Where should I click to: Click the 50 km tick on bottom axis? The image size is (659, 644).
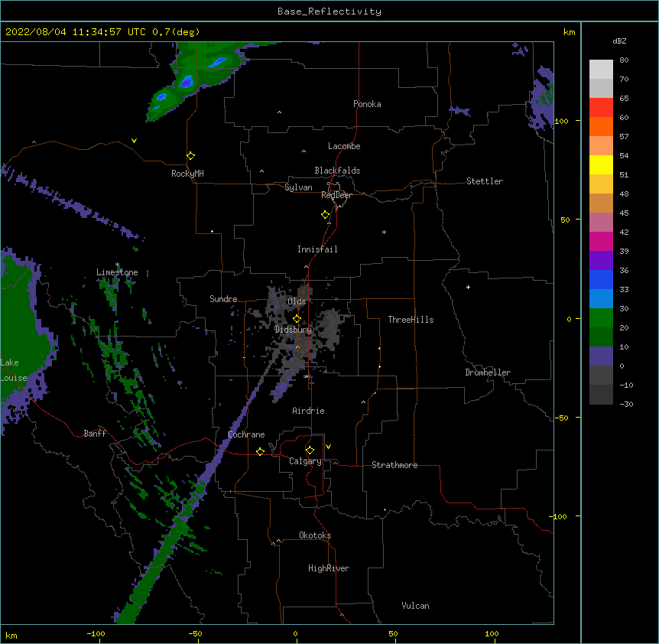(x=393, y=633)
